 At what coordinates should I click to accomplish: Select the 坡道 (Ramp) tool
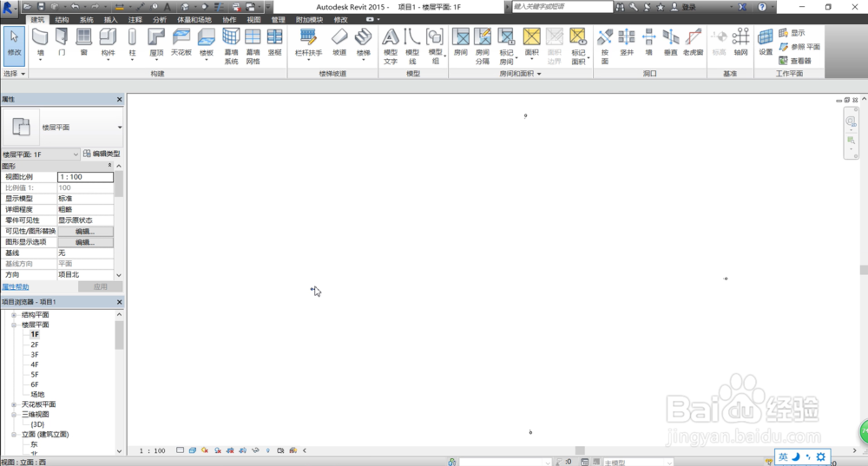339,43
